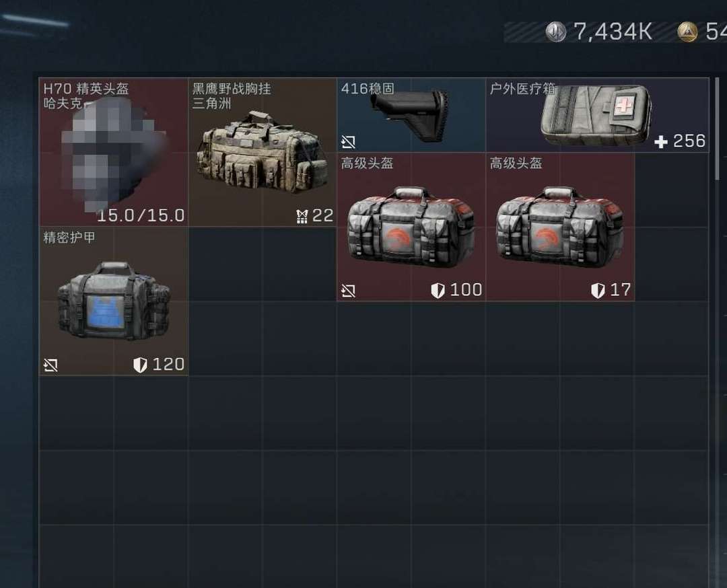Image resolution: width=727 pixels, height=588 pixels.
Task: Select the 精密护甲 armor bag
Action: 114,301
